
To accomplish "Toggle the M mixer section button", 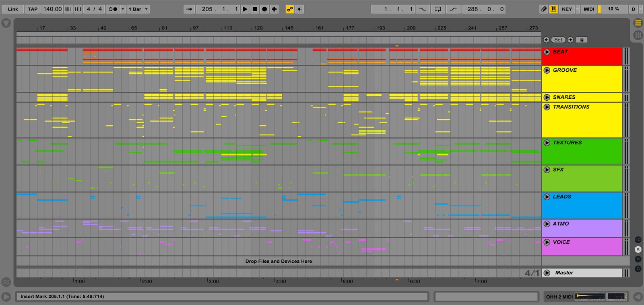I will click(x=638, y=259).
